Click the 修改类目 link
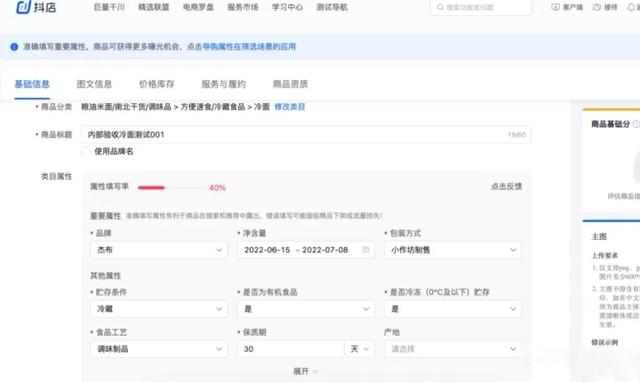Image resolution: width=640 pixels, height=382 pixels. 290,107
